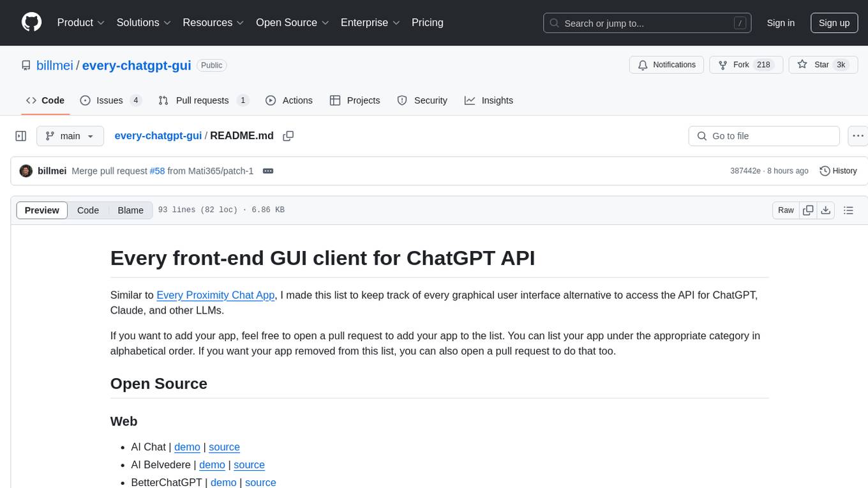868x488 pixels.
Task: Open the Pull requests tab
Action: 203,100
